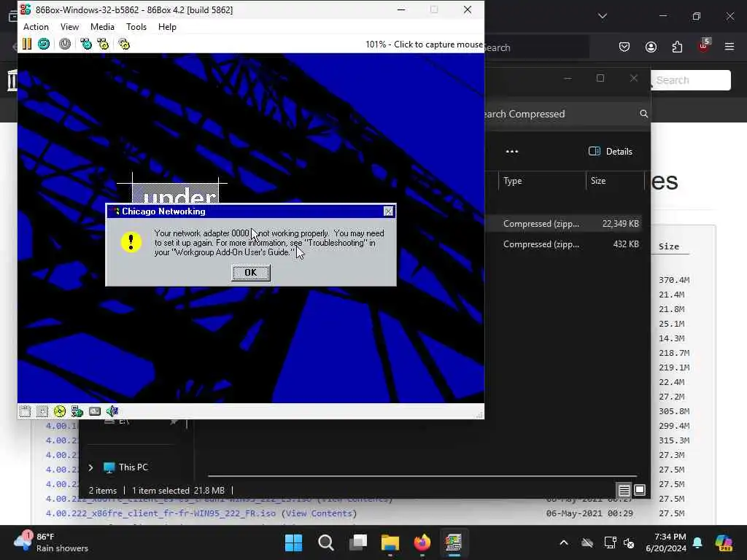Click the uBlock Origin extension icon

[704, 46]
